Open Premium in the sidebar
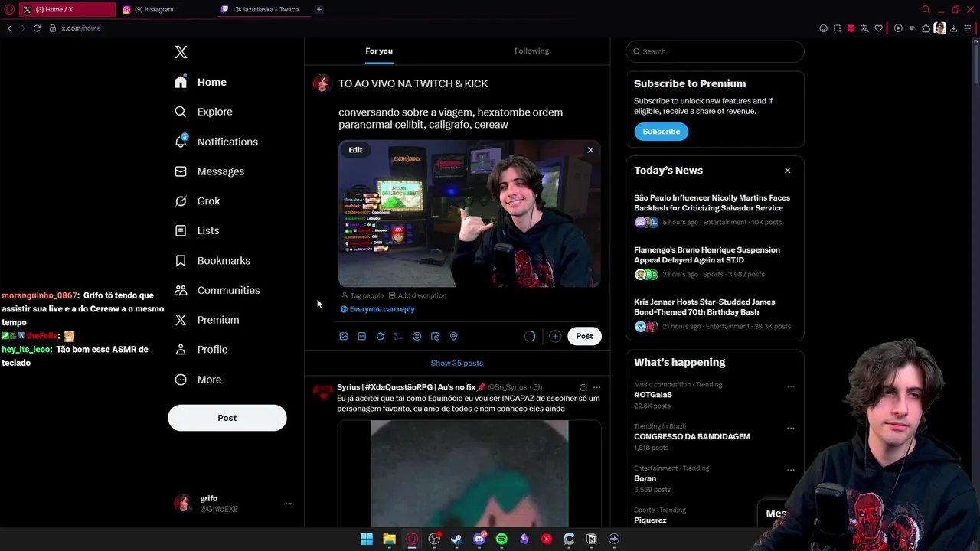The height and width of the screenshot is (551, 980). tap(207, 320)
